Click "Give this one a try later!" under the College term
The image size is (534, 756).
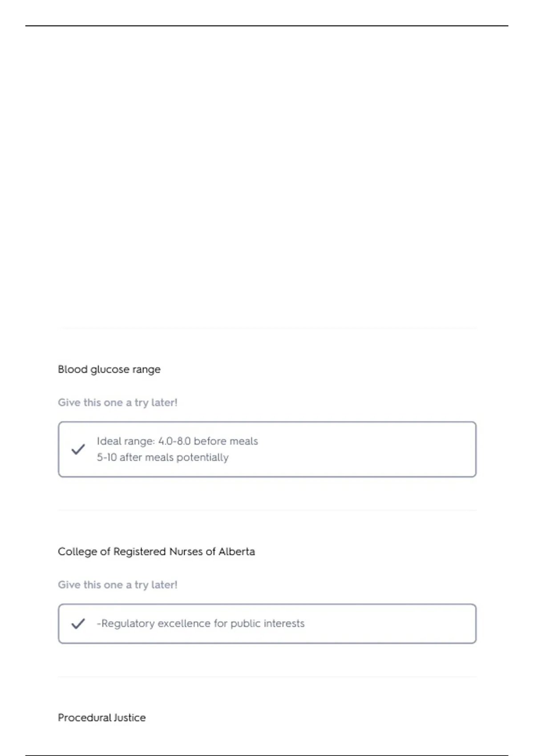coord(117,585)
